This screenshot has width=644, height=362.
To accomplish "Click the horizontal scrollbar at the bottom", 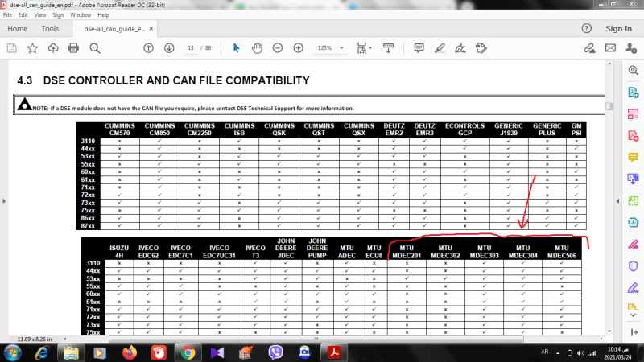I will click(316, 339).
